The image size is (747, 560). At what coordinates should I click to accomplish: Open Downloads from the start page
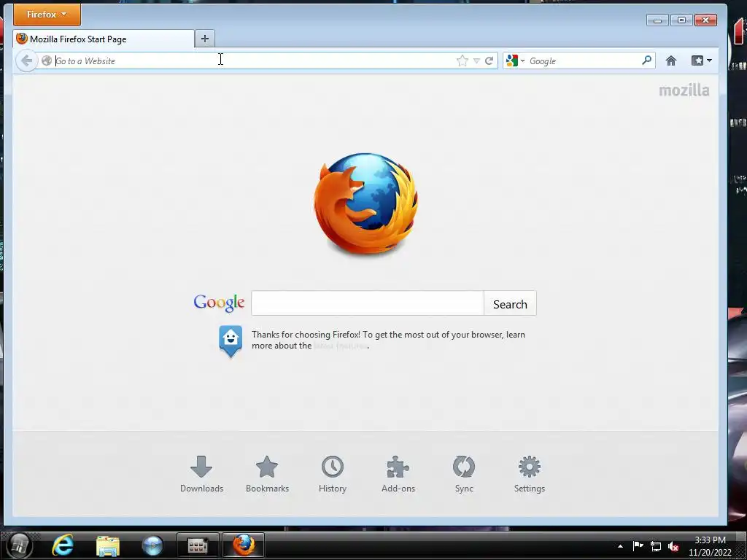pyautogui.click(x=201, y=474)
